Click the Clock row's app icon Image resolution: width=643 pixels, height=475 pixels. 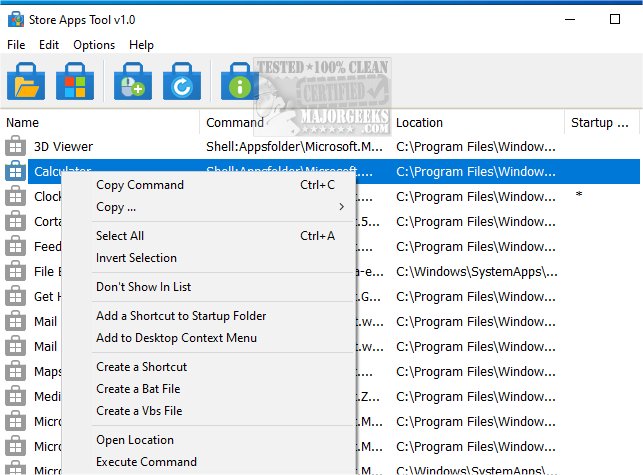(15, 196)
